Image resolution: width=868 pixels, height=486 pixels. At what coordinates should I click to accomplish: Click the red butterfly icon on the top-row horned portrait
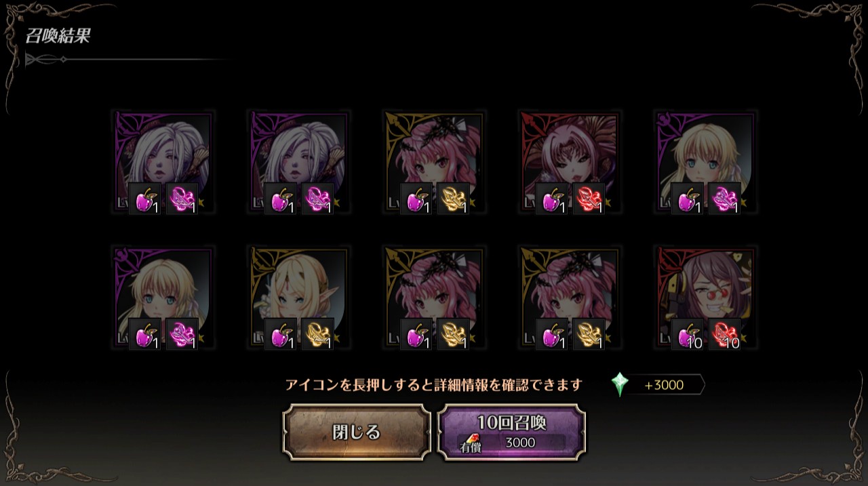pos(589,199)
